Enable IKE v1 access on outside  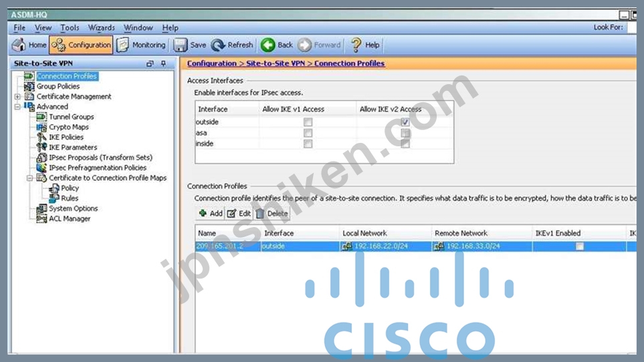(308, 122)
